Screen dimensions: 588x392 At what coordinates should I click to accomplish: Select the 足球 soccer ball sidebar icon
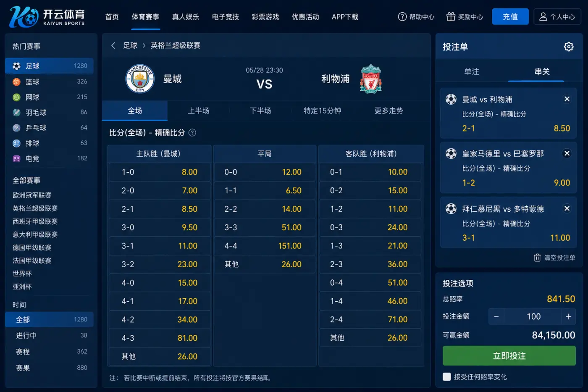click(x=16, y=66)
